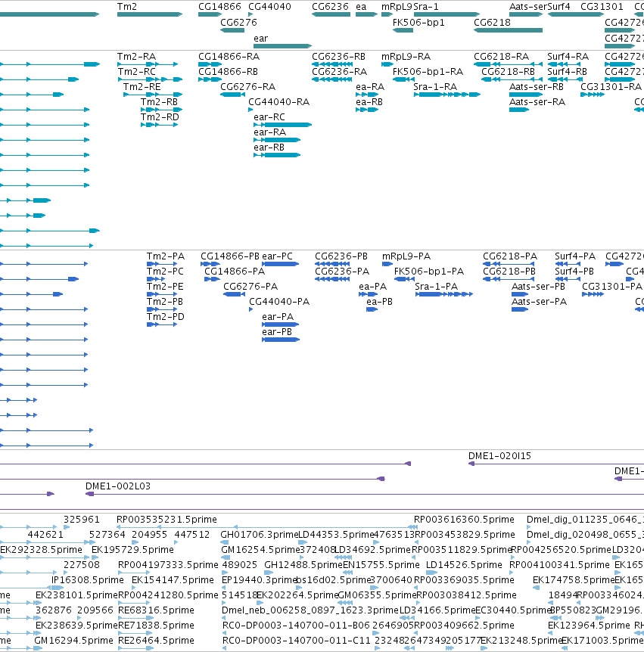Viewport: 644px width, 652px height.
Task: Select the Tm2-PA protein label
Action: 165,256
